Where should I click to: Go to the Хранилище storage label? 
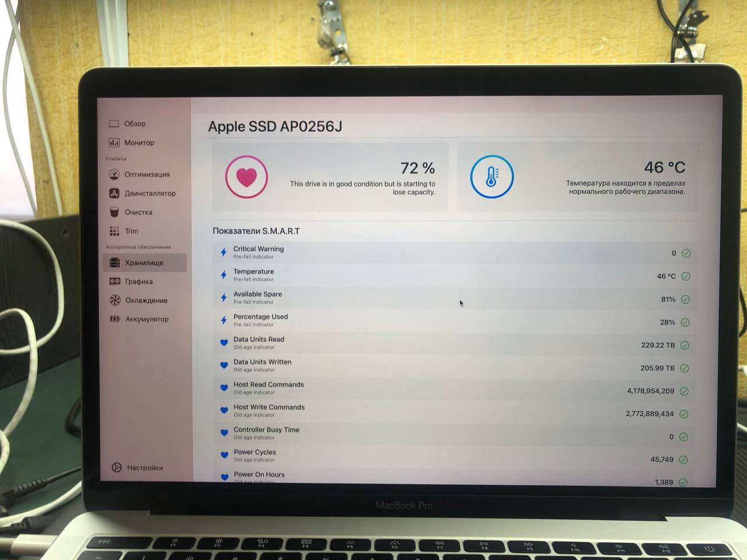coord(144,262)
